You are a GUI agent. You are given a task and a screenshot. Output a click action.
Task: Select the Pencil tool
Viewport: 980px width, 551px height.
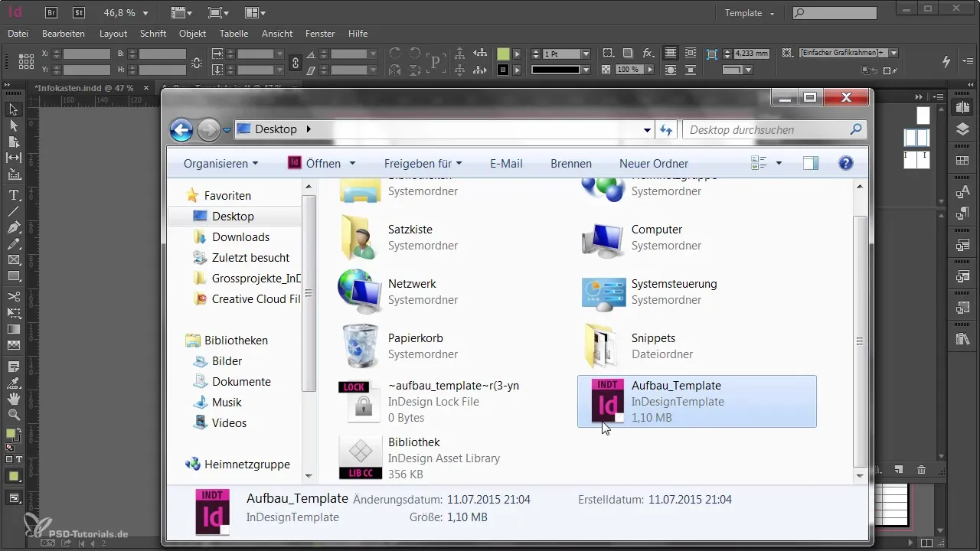point(14,243)
